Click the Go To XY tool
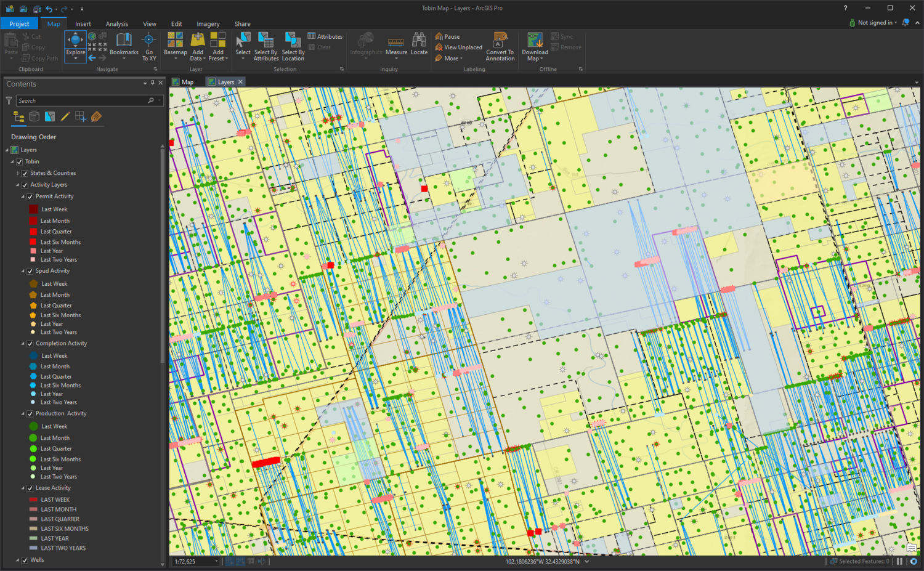The image size is (924, 571). 149,47
